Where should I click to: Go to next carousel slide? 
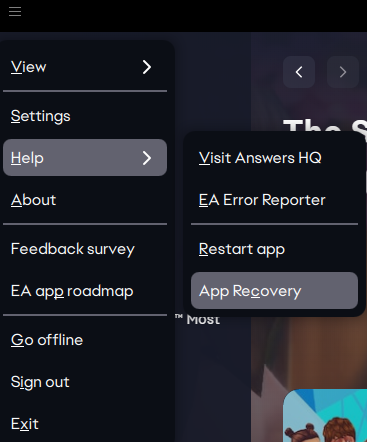point(343,72)
